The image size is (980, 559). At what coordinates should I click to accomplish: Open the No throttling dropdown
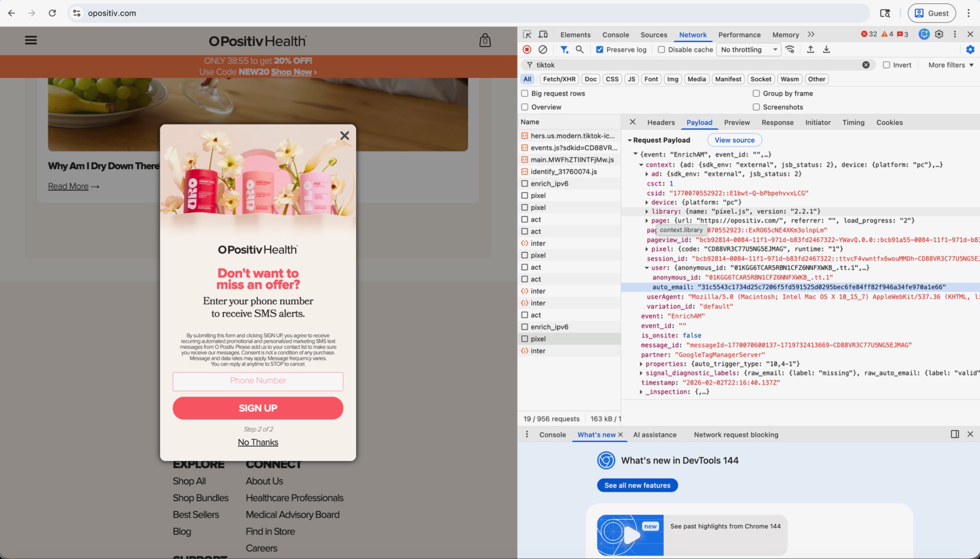(748, 49)
